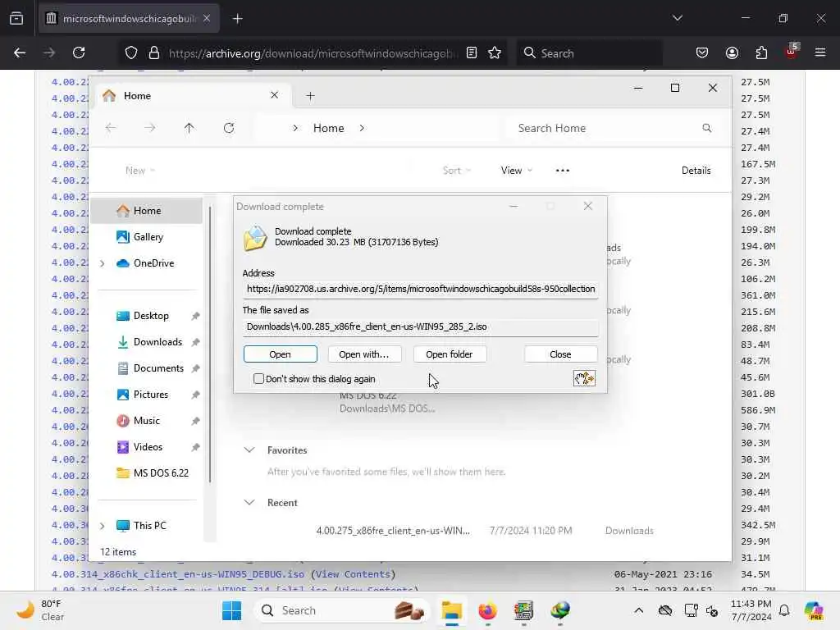Open the Desktop quick access folder
Image resolution: width=840 pixels, height=630 pixels.
151,316
